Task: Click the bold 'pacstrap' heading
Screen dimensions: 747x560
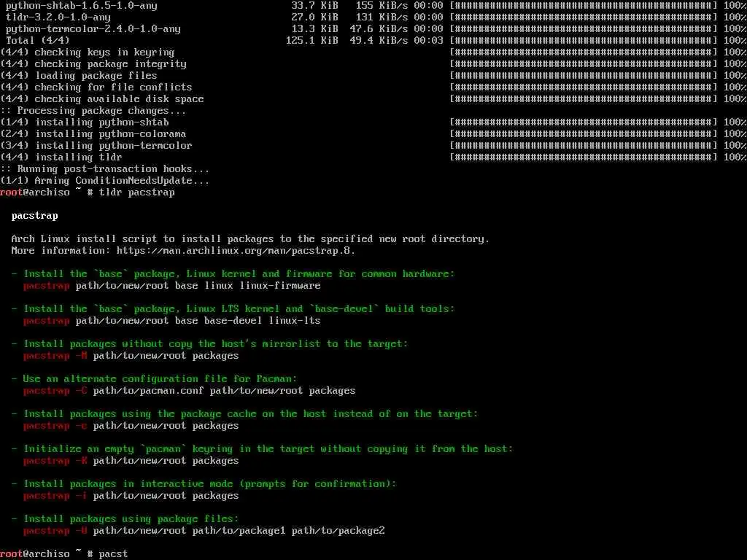Action: [x=35, y=216]
